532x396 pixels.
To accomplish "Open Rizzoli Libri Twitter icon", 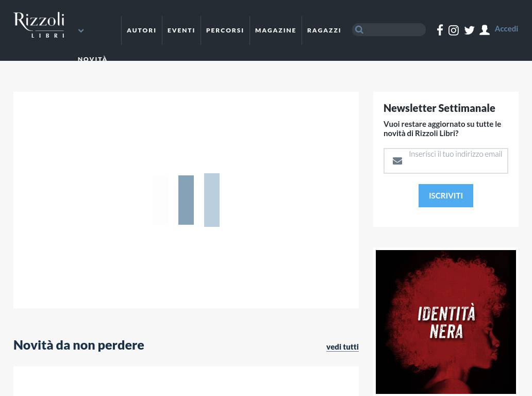I will point(469,30).
